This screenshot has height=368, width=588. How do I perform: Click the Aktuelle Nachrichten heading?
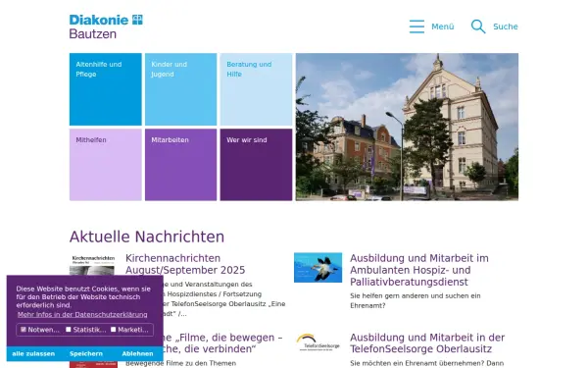coord(147,237)
